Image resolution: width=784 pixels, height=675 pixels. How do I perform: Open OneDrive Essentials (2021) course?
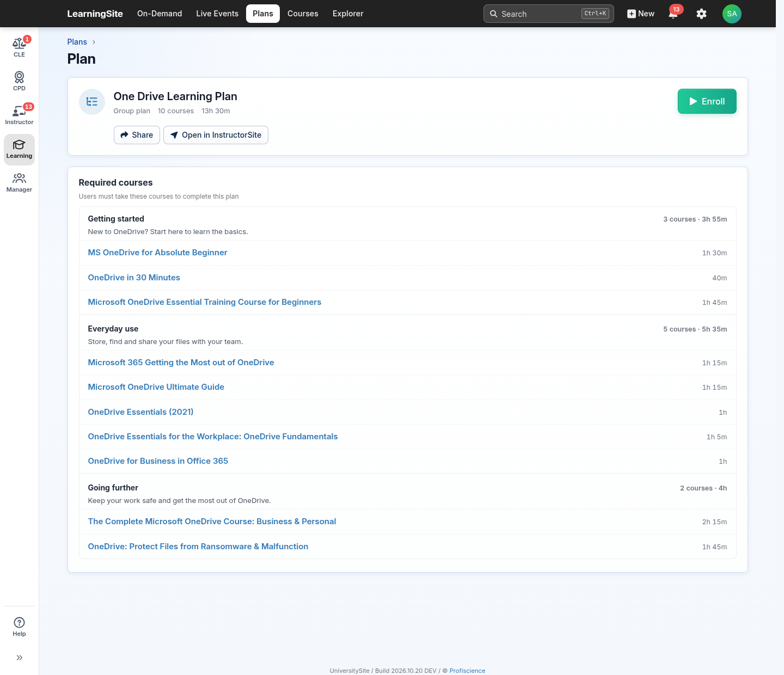point(140,412)
